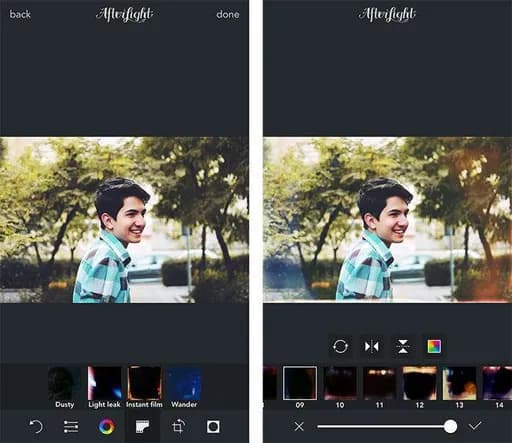
Task: Open the frames icon
Action: (213, 426)
